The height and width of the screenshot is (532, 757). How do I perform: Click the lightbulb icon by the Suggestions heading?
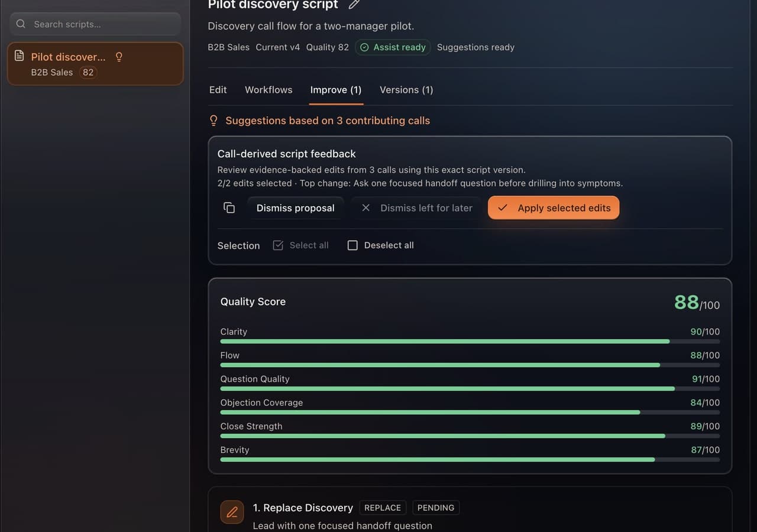[214, 121]
